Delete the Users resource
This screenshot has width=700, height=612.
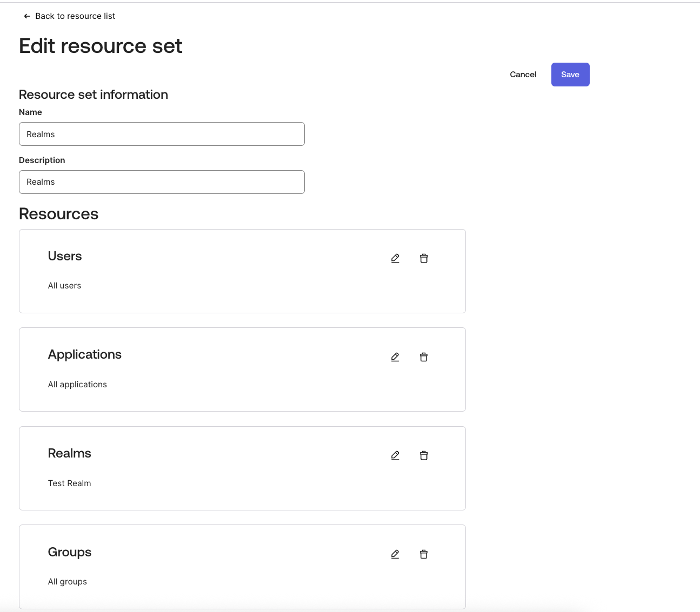[424, 259]
